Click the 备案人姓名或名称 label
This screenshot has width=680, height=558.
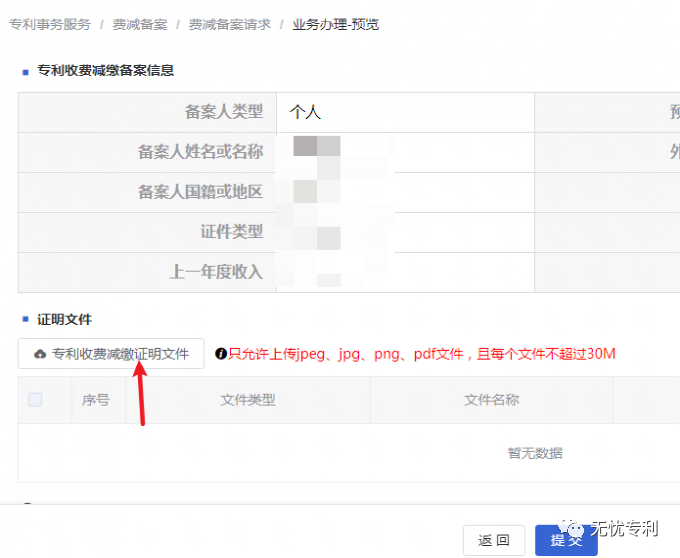(200, 152)
